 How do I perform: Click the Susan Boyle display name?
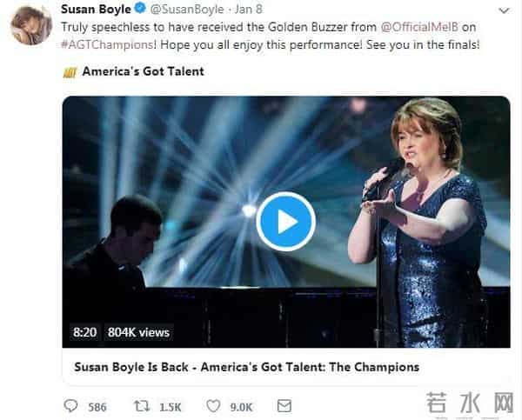94,10
